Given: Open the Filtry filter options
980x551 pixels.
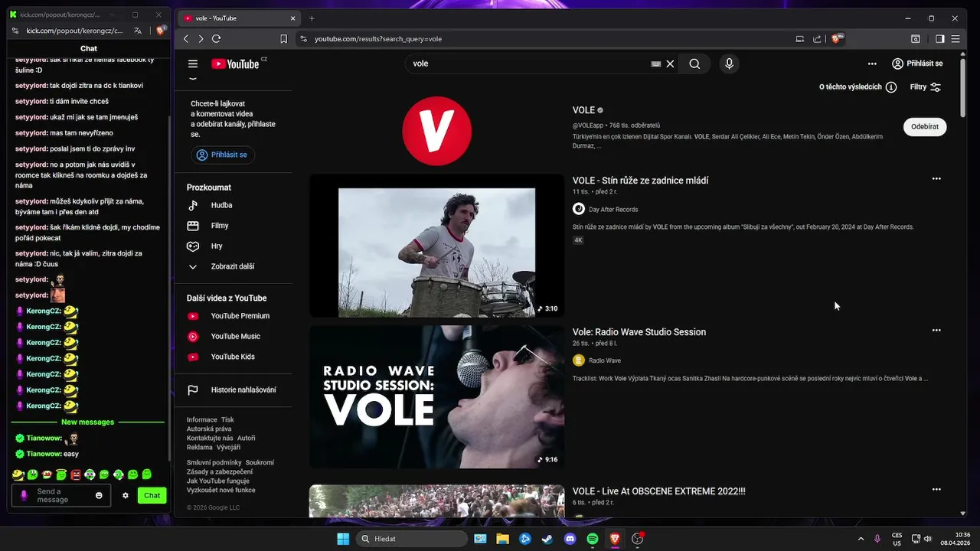Looking at the screenshot, I should point(925,87).
